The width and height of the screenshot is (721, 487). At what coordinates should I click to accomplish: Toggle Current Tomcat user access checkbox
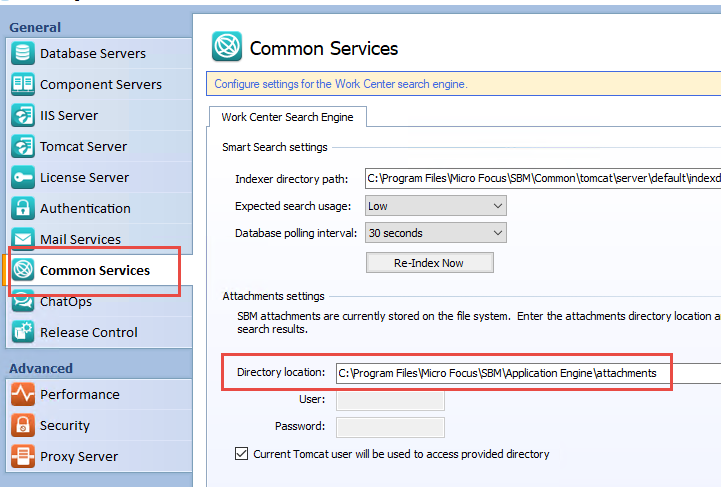pyautogui.click(x=241, y=454)
